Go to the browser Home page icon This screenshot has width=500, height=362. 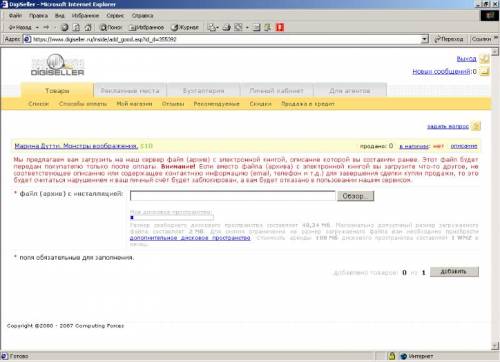click(x=88, y=27)
